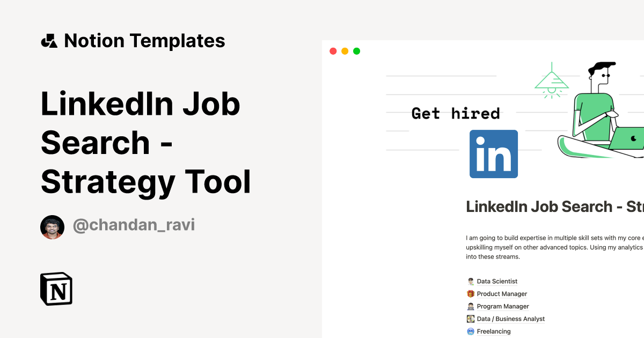Open the Program Manager page link
The height and width of the screenshot is (338, 644).
(503, 306)
